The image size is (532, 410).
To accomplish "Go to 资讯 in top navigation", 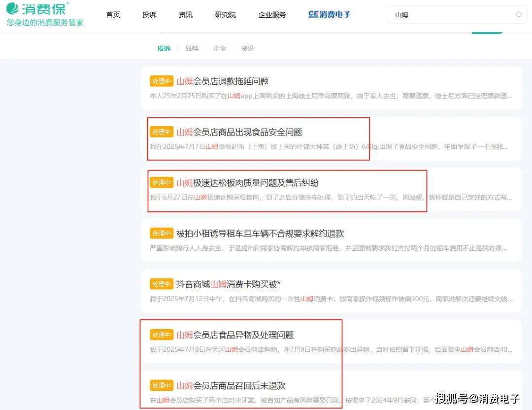I will pyautogui.click(x=186, y=15).
